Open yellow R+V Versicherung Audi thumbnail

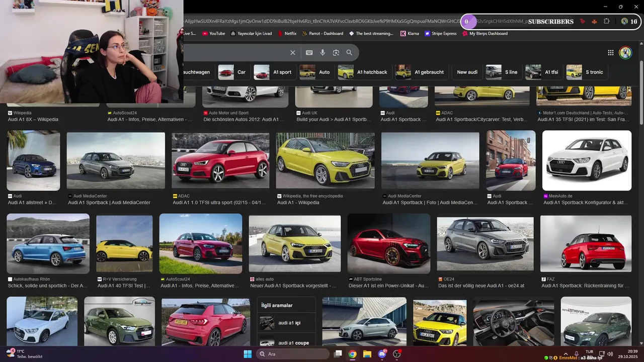pyautogui.click(x=124, y=245)
